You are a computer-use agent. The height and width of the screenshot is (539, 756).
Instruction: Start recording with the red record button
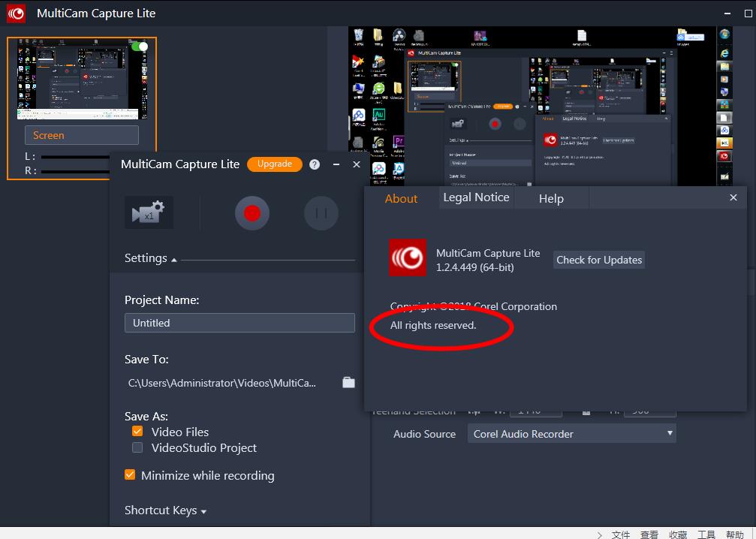tap(252, 213)
